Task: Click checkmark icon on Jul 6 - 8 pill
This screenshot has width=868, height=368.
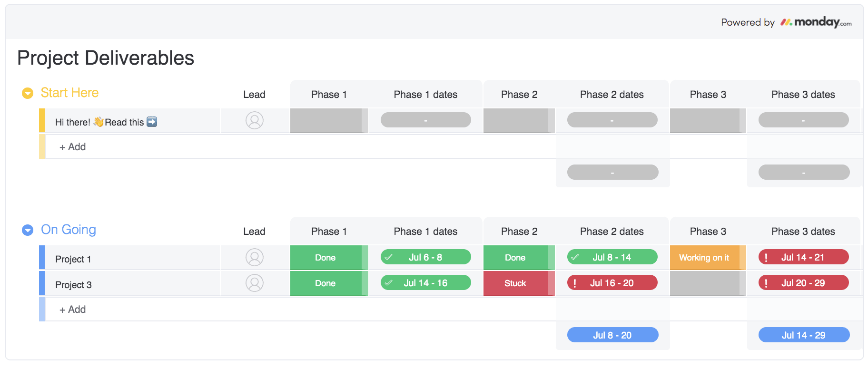Action: click(x=389, y=257)
